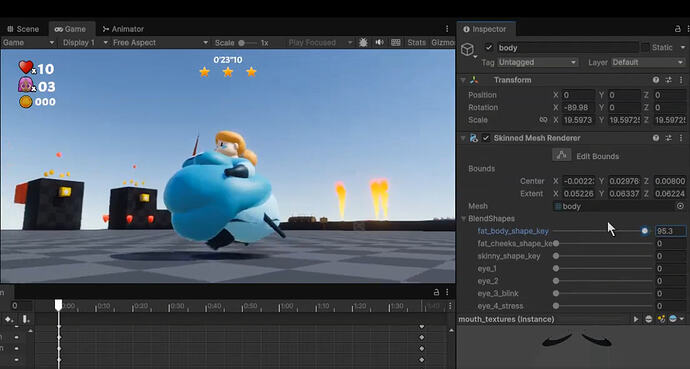Open the Play Focused dropdown
The image size is (690, 369).
(320, 43)
